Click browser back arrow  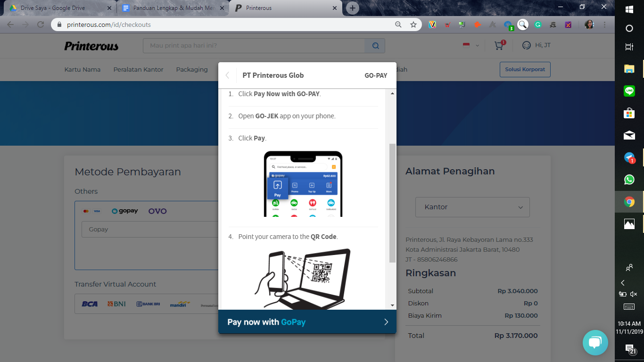tap(10, 25)
